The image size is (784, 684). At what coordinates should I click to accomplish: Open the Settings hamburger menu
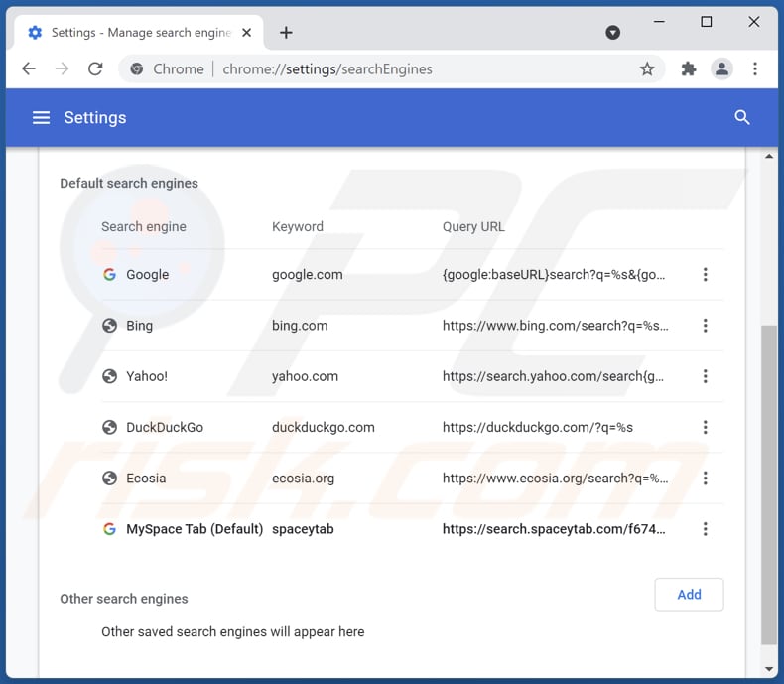(x=41, y=118)
